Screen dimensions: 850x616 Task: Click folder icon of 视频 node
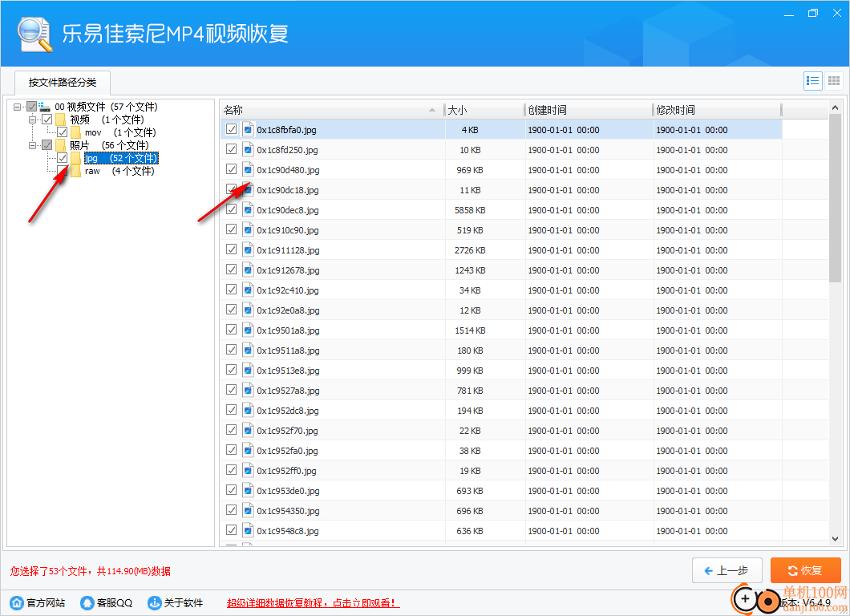pos(61,120)
